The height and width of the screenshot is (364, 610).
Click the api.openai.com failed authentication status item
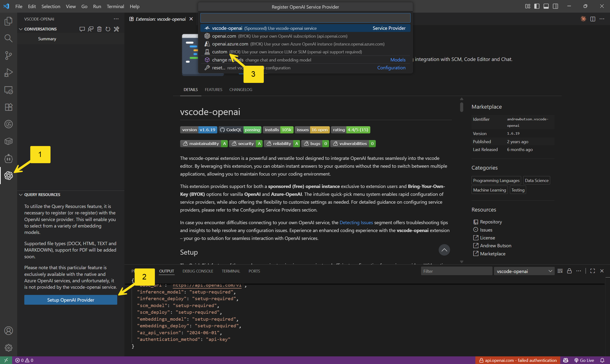518,360
